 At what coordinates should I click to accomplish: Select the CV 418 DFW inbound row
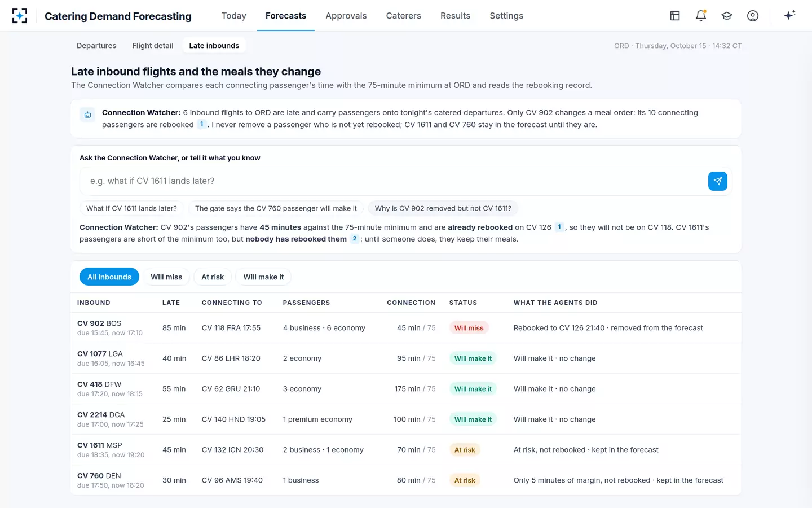pyautogui.click(x=406, y=389)
